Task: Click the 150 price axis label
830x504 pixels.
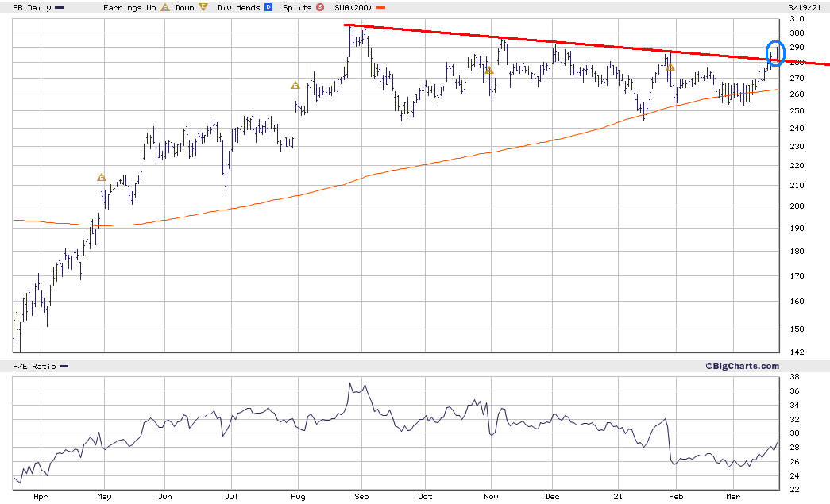Action: 797,329
